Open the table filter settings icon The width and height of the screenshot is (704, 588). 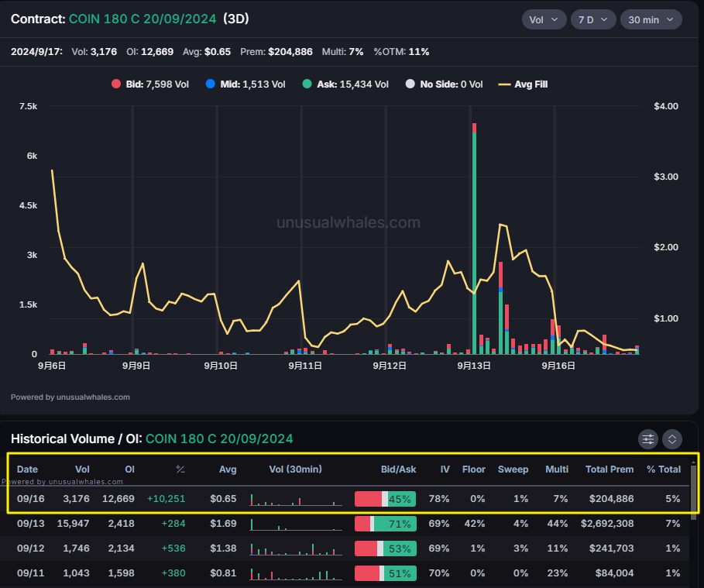click(x=648, y=439)
